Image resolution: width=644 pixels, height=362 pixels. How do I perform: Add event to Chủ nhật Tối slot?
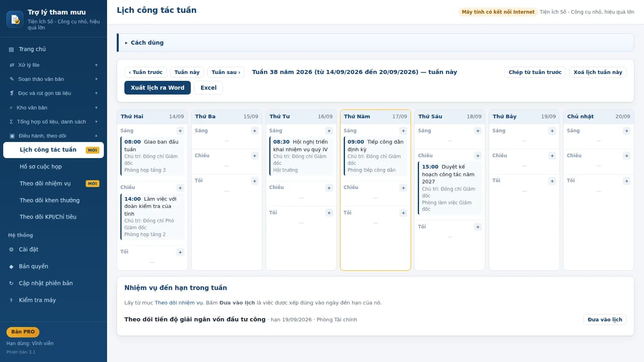(627, 181)
